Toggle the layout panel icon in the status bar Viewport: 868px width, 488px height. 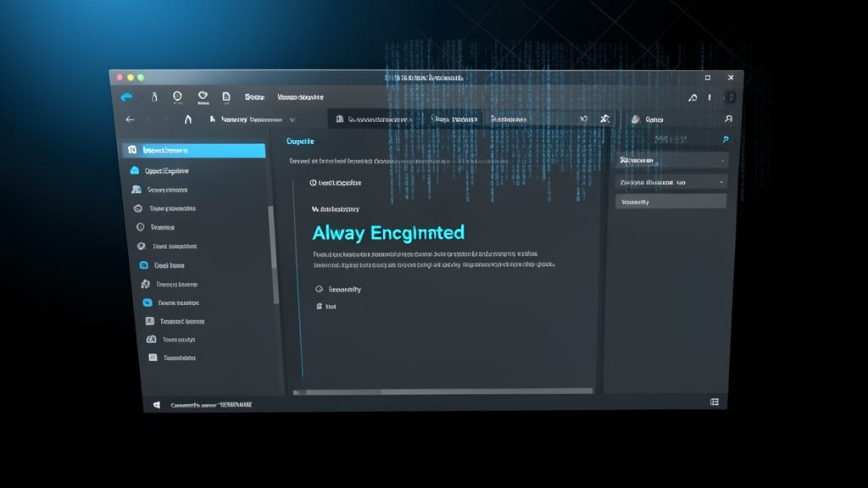tap(715, 402)
